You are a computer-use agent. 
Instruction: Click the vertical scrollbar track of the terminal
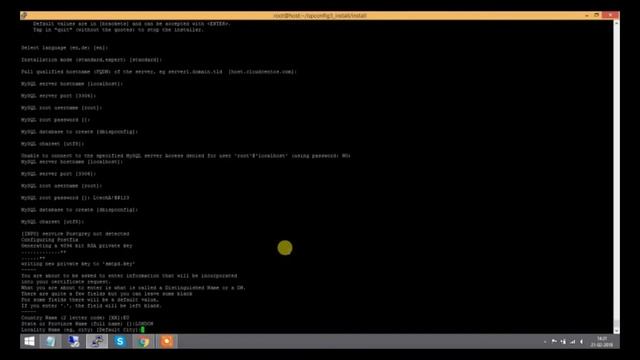[616, 177]
